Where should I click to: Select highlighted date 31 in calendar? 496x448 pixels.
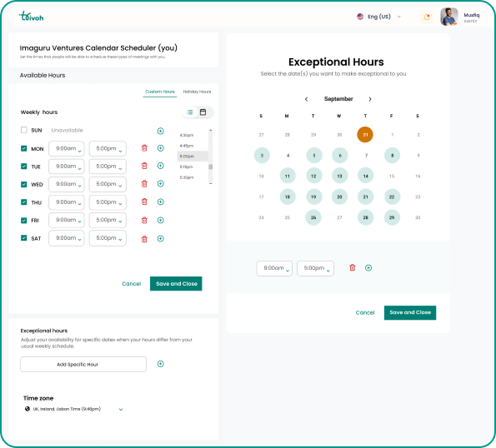[x=365, y=135]
